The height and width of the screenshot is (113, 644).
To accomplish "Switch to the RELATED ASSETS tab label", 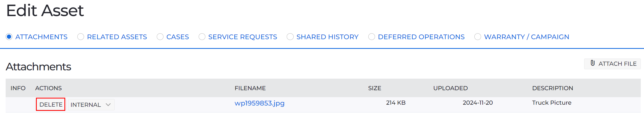I will coord(117,37).
